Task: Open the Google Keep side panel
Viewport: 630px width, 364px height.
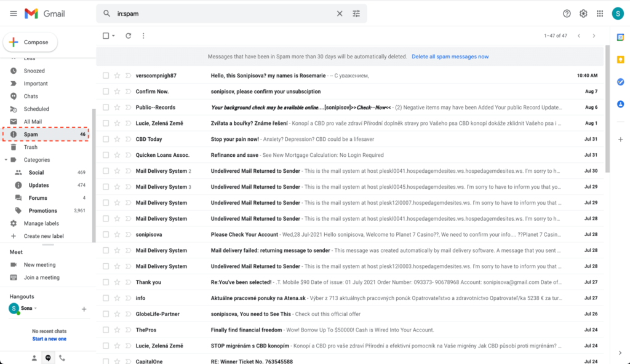Action: tap(620, 60)
